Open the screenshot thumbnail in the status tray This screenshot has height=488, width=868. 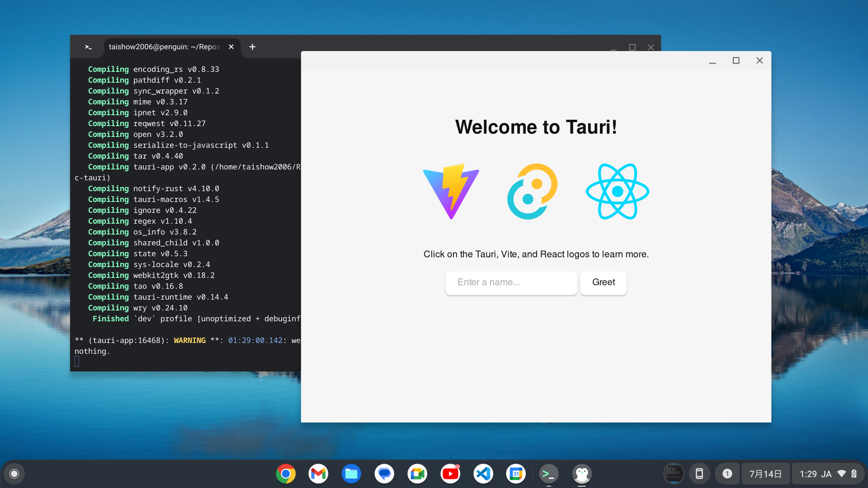click(x=674, y=474)
